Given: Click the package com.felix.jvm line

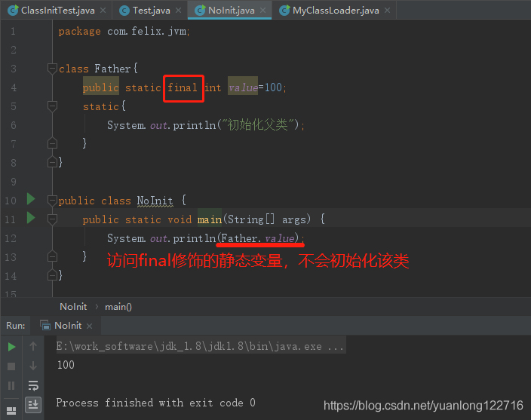Looking at the screenshot, I should (124, 31).
